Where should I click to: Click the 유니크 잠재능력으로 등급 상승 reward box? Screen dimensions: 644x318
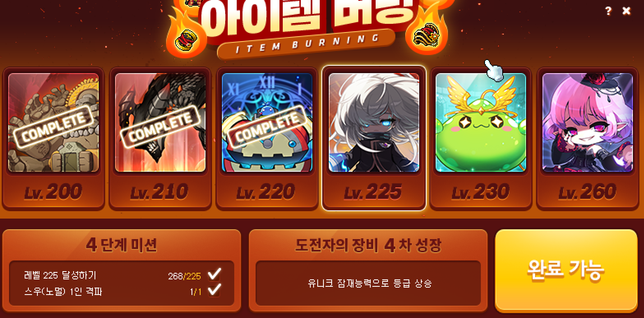368,283
